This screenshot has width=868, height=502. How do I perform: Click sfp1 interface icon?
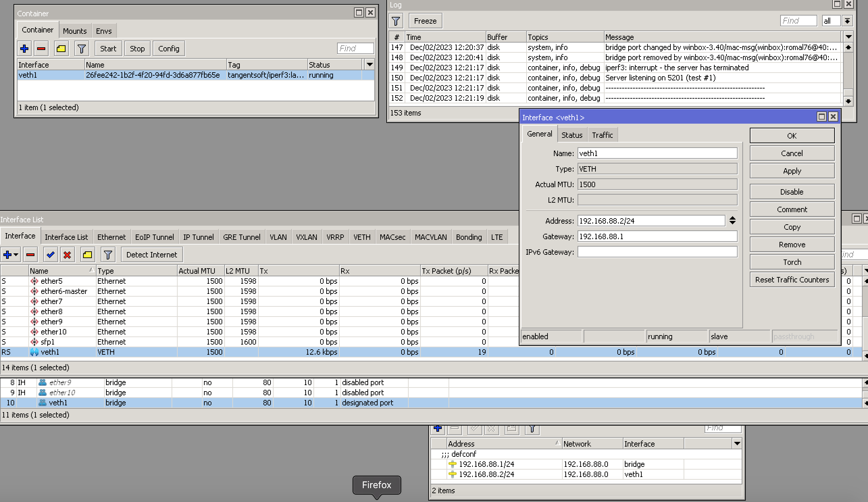[x=34, y=342]
